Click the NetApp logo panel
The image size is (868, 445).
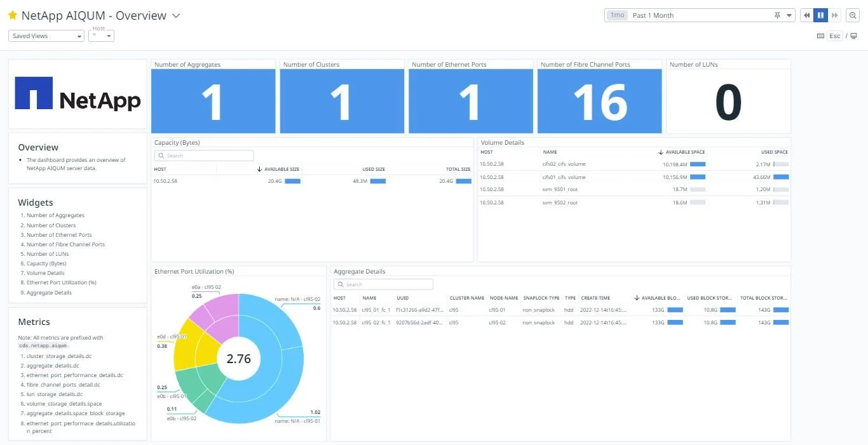coord(77,93)
